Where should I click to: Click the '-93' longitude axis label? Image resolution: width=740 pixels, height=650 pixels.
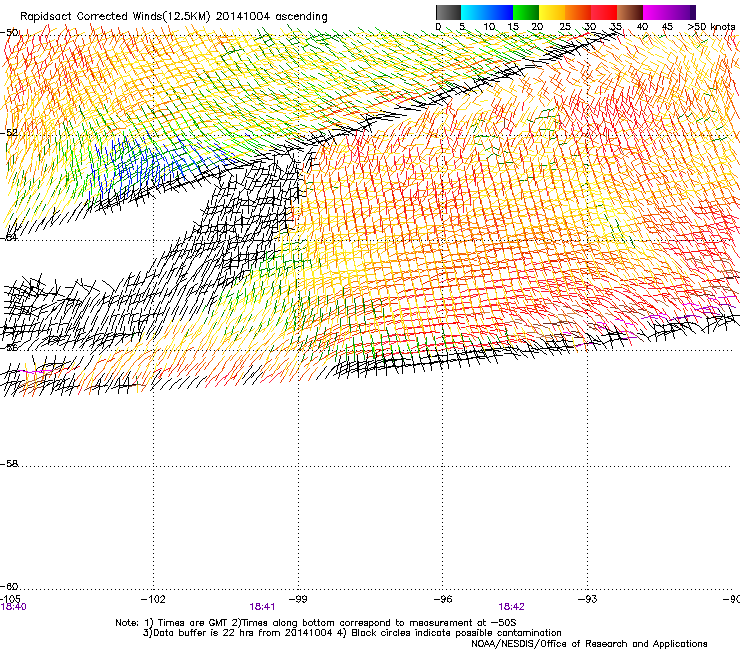pos(587,599)
